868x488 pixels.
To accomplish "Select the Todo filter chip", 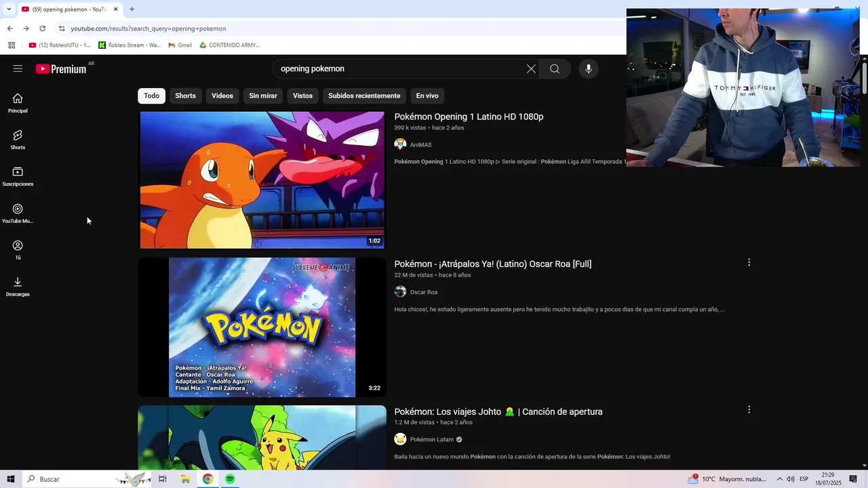I will [151, 96].
